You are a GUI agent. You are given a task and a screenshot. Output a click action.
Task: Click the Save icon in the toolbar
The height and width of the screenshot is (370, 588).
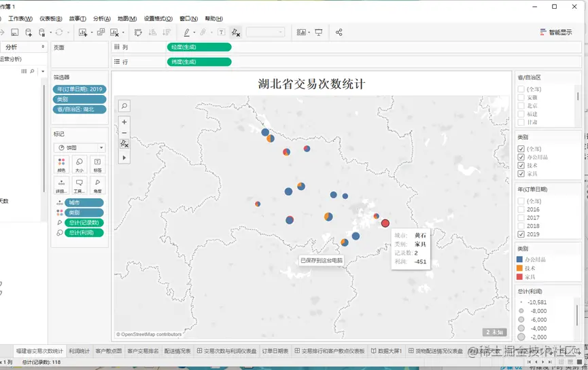(15, 32)
